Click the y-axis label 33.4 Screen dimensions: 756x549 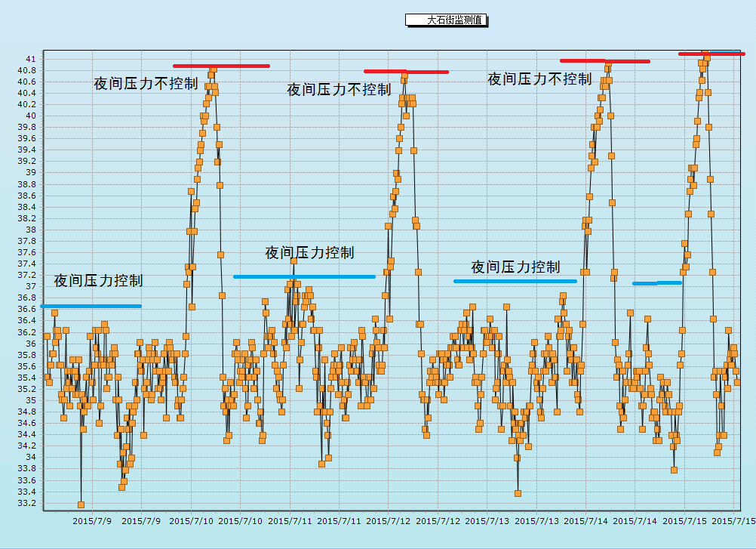27,492
